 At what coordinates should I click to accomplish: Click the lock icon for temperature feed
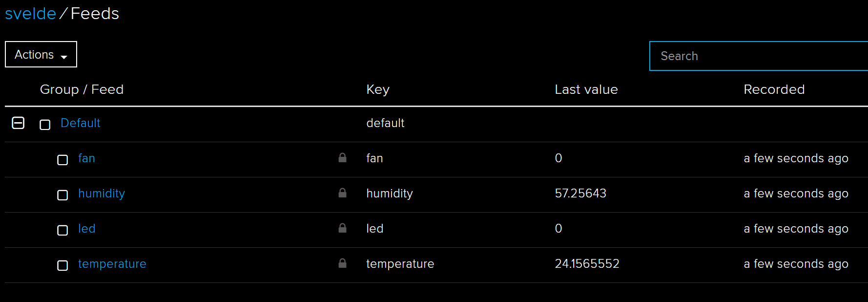343,263
